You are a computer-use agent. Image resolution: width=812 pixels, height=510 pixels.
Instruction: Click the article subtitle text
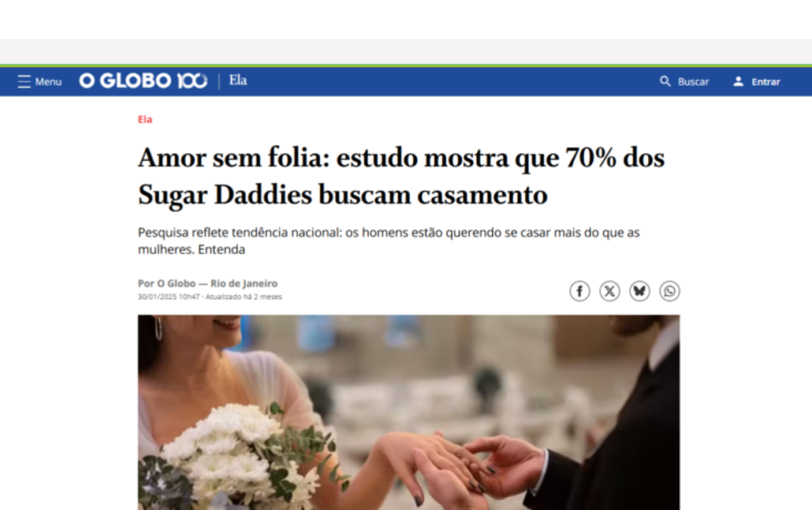[389, 241]
